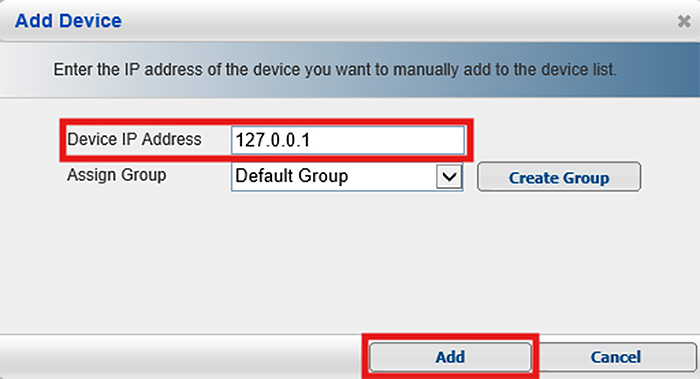The image size is (700, 379).
Task: Click the Device IP Address label
Action: pyautogui.click(x=134, y=139)
